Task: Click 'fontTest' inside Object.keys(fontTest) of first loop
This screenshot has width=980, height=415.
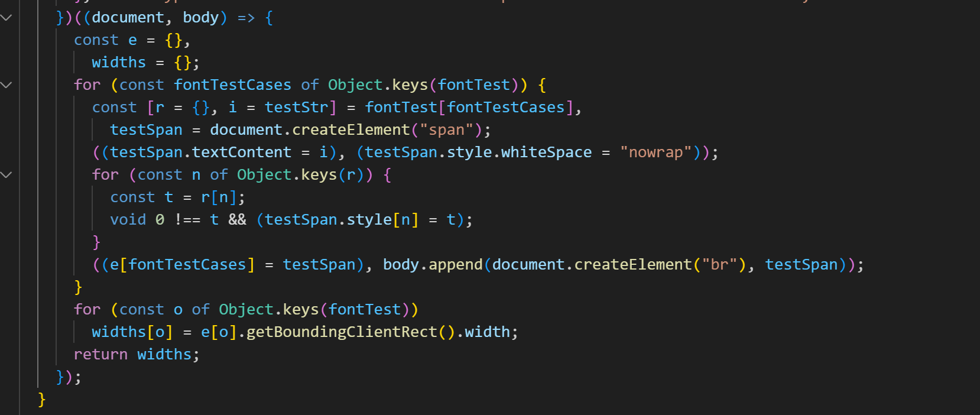Action: (x=473, y=85)
